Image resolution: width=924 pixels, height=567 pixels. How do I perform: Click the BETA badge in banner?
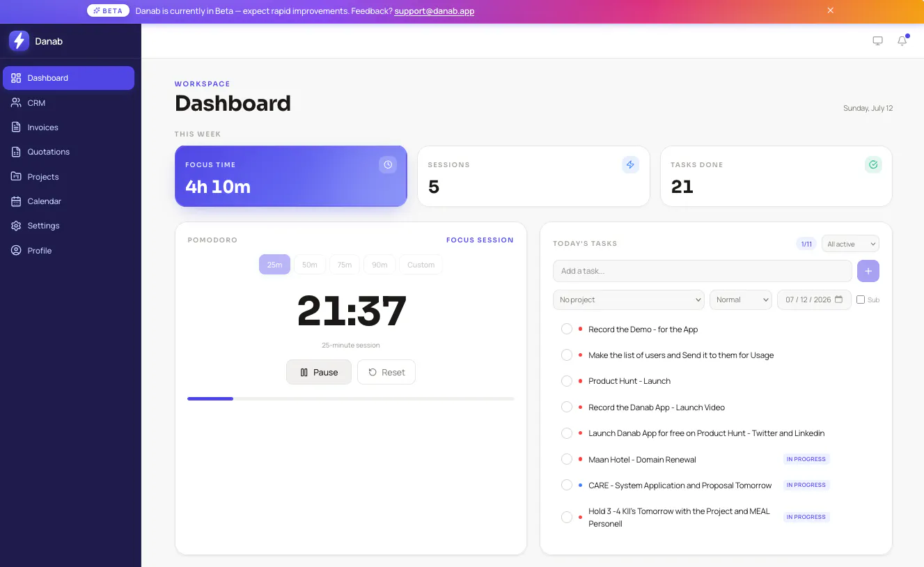(x=108, y=11)
